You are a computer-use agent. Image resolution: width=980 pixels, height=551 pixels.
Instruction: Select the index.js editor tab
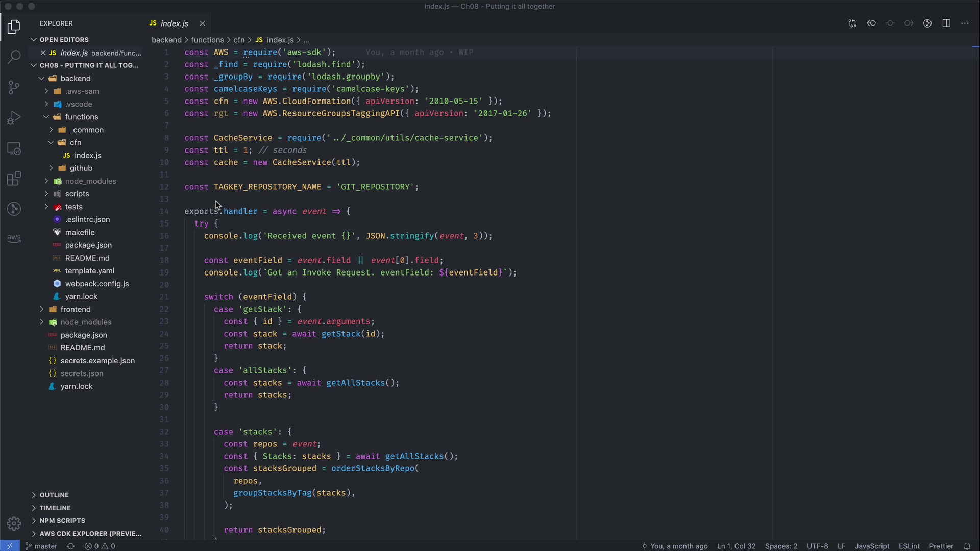pyautogui.click(x=174, y=23)
